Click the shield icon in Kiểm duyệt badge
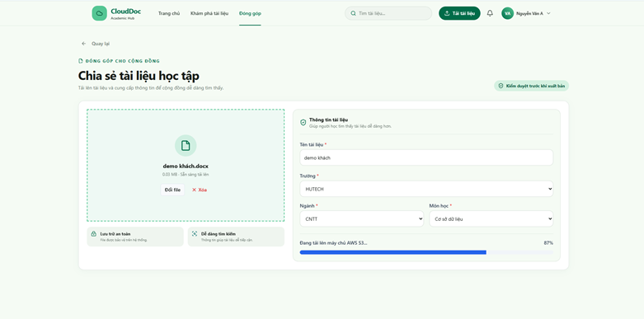Image resolution: width=644 pixels, height=319 pixels. pyautogui.click(x=501, y=86)
